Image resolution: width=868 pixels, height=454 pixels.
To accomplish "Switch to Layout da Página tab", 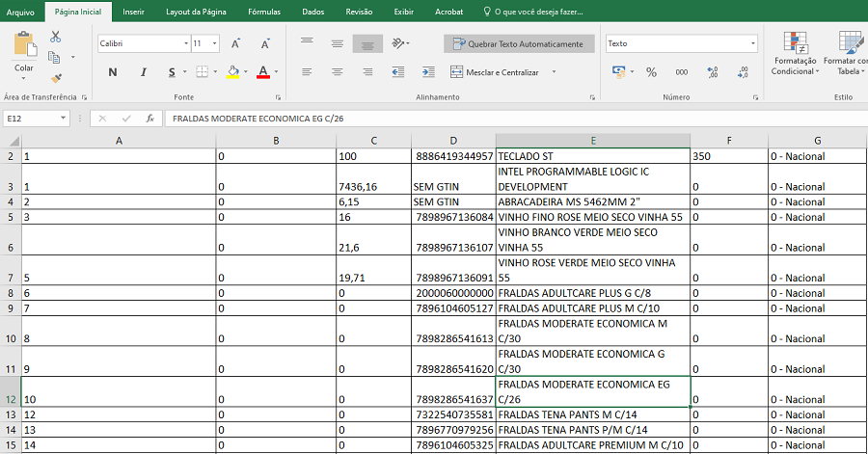I will click(x=196, y=12).
